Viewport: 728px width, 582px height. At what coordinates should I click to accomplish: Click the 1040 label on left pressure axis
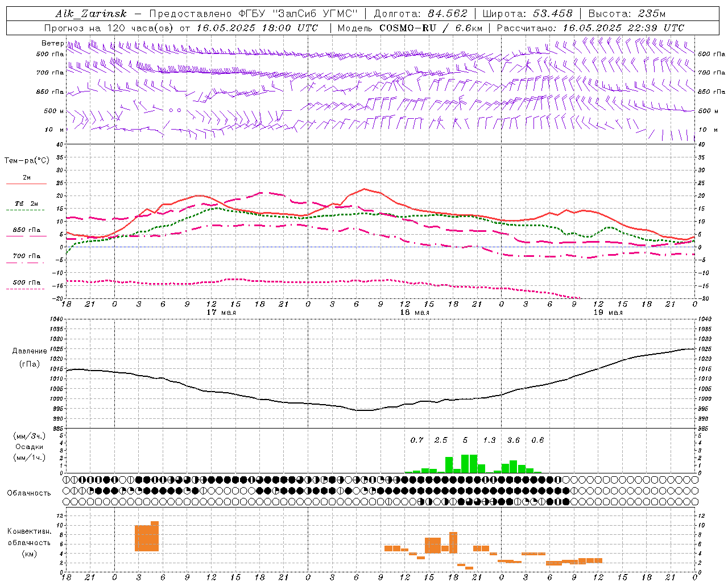(x=56, y=319)
